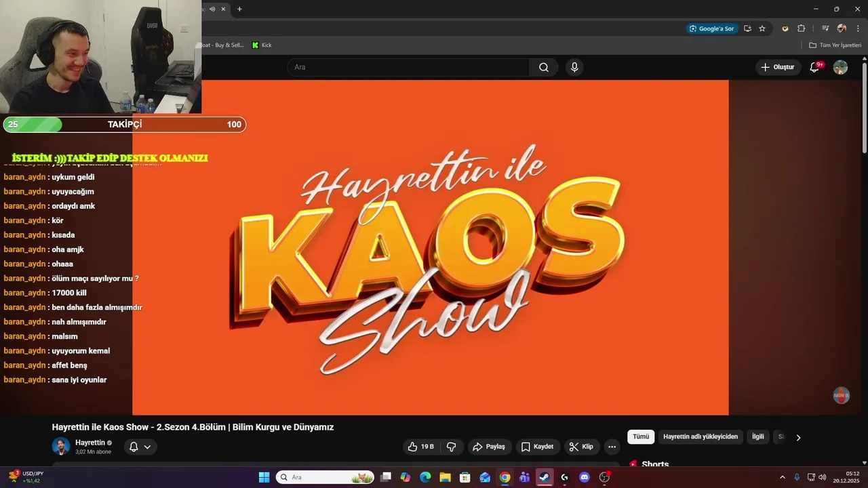Expand the subscription notification chevron
This screenshot has width=868, height=488.
147,447
